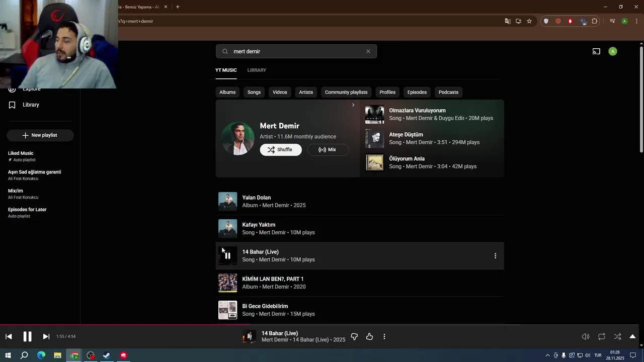Dislike the song 14 Bahar (Live)
The image size is (644, 362).
pos(354,336)
